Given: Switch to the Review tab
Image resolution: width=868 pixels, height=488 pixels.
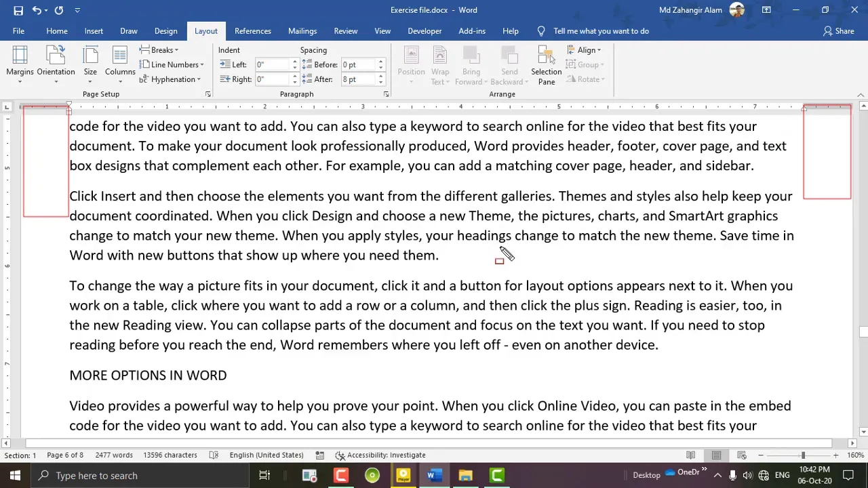Looking at the screenshot, I should click(x=346, y=31).
